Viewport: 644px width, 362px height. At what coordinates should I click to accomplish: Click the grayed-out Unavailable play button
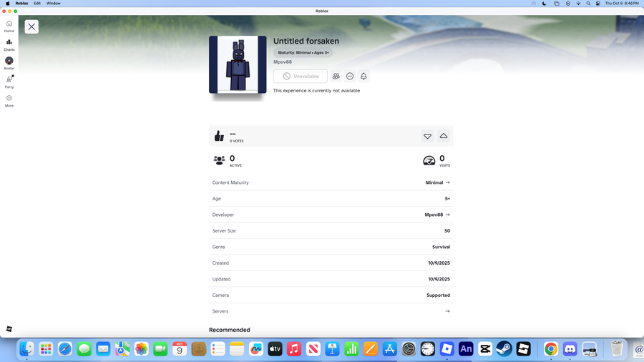click(x=301, y=76)
